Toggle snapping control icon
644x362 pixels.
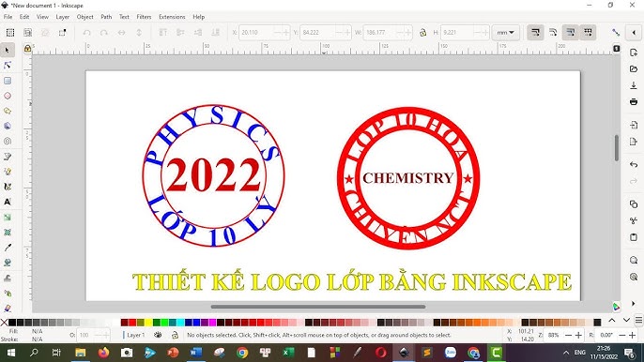click(615, 33)
